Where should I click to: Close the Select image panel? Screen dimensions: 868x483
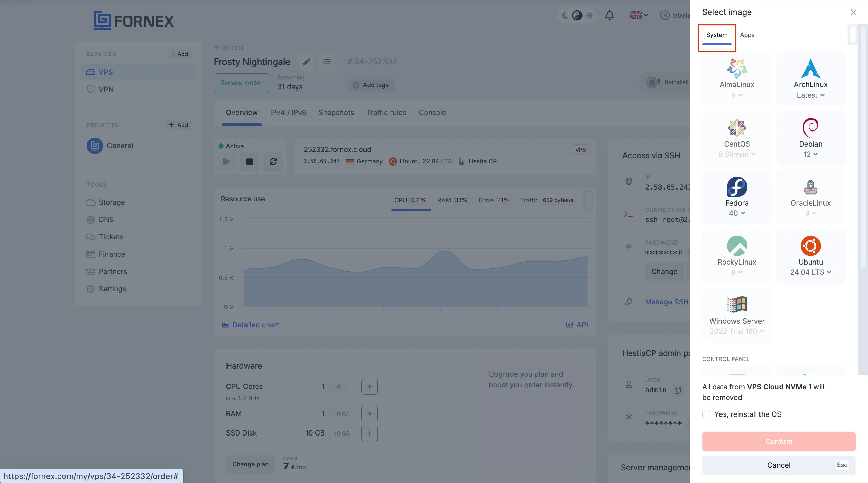coord(853,12)
